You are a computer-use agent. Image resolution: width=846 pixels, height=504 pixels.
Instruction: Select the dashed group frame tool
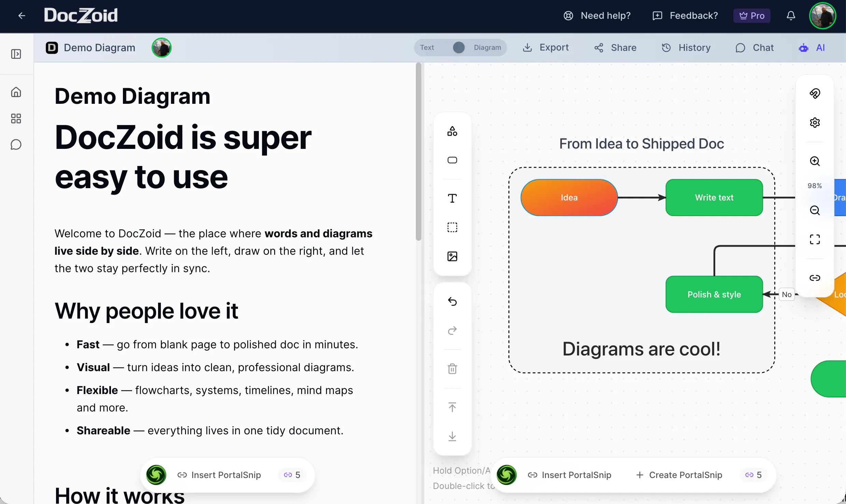tap(452, 227)
